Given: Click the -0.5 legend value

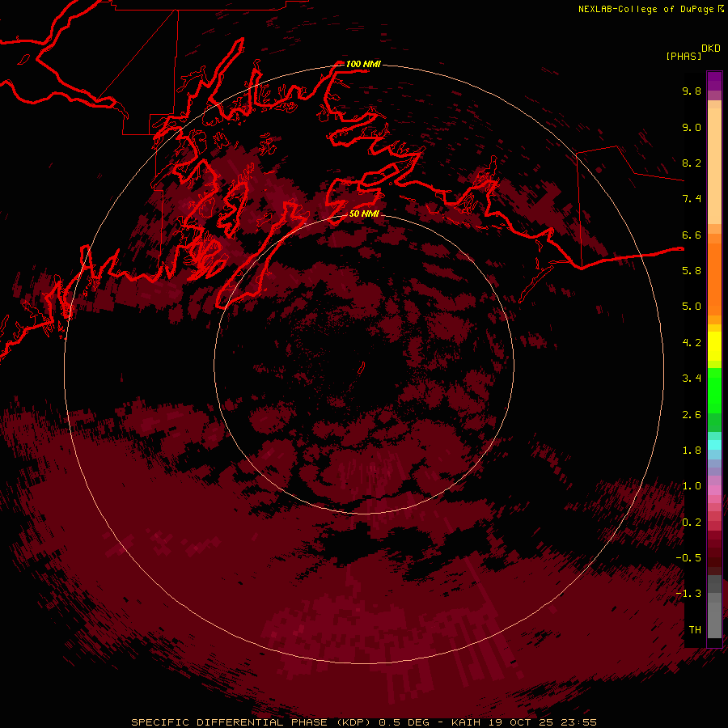Looking at the screenshot, I should point(688,558).
